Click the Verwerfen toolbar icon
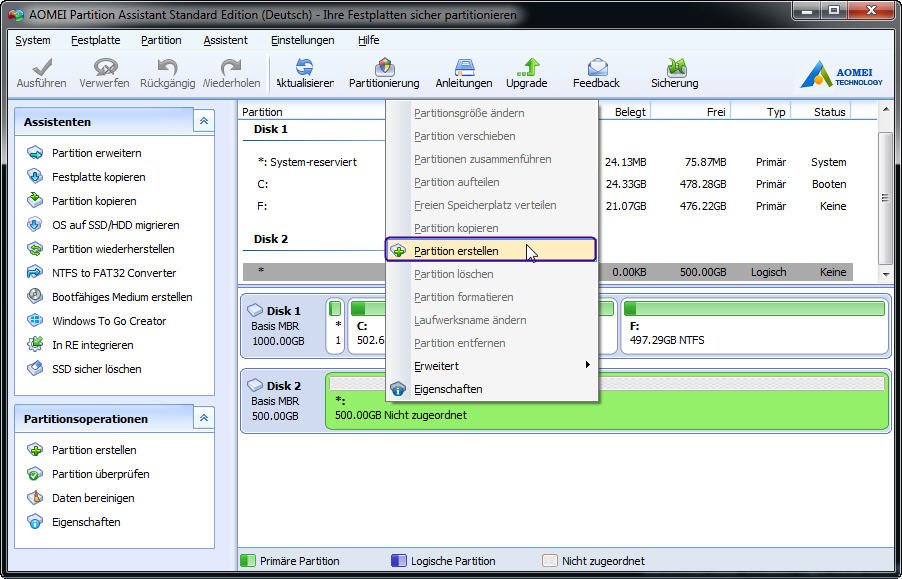This screenshot has height=579, width=902. point(105,67)
